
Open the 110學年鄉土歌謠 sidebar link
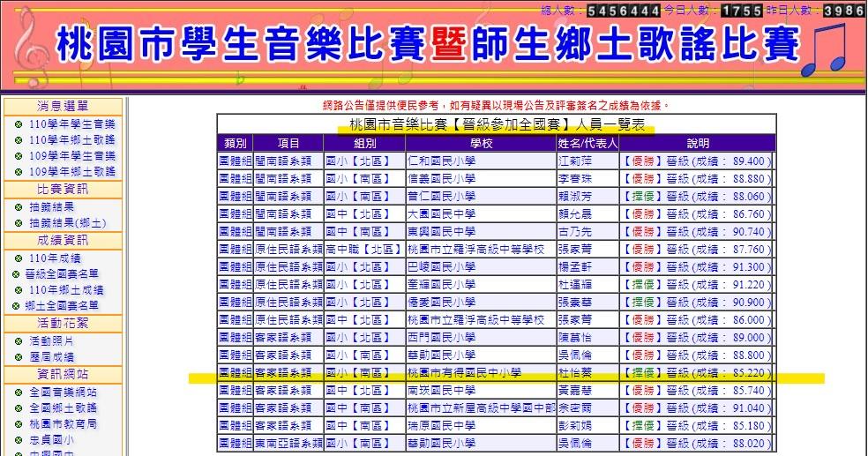point(71,140)
